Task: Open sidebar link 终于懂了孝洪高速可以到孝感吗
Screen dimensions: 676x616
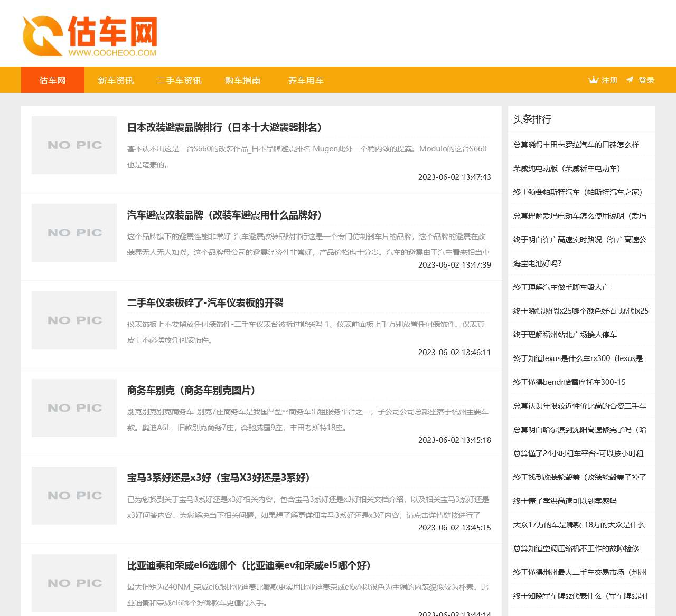Action: pyautogui.click(x=565, y=501)
